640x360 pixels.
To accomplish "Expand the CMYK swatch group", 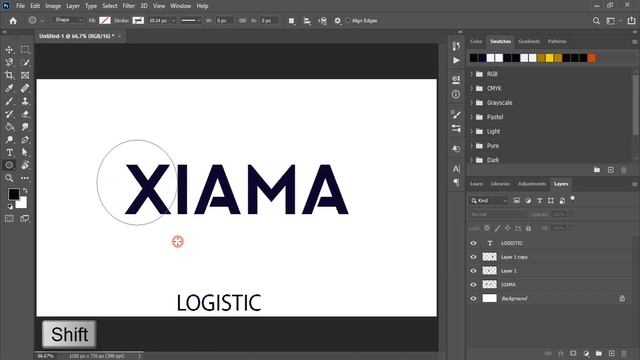I will point(471,88).
